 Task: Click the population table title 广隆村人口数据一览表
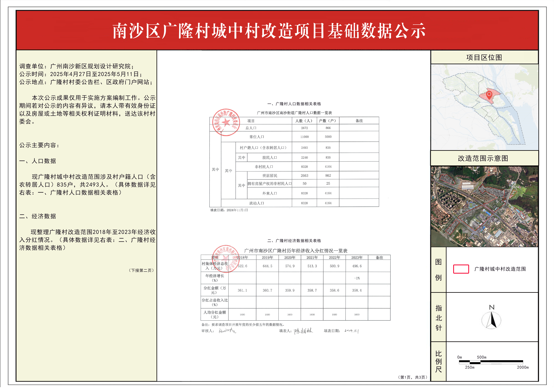294,113
